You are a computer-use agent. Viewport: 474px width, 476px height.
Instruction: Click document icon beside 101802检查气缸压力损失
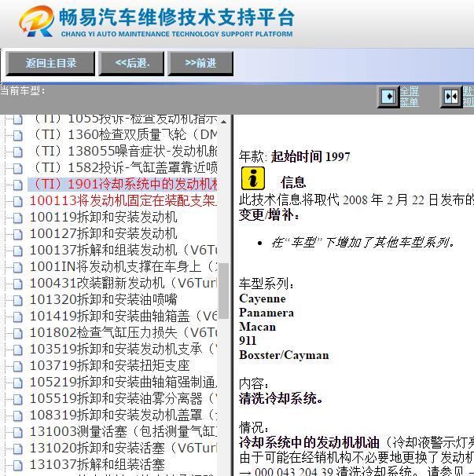pyautogui.click(x=17, y=333)
